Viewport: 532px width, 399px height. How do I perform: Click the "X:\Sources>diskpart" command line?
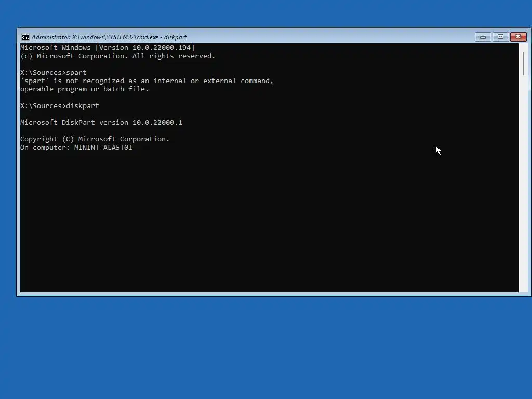pos(60,106)
